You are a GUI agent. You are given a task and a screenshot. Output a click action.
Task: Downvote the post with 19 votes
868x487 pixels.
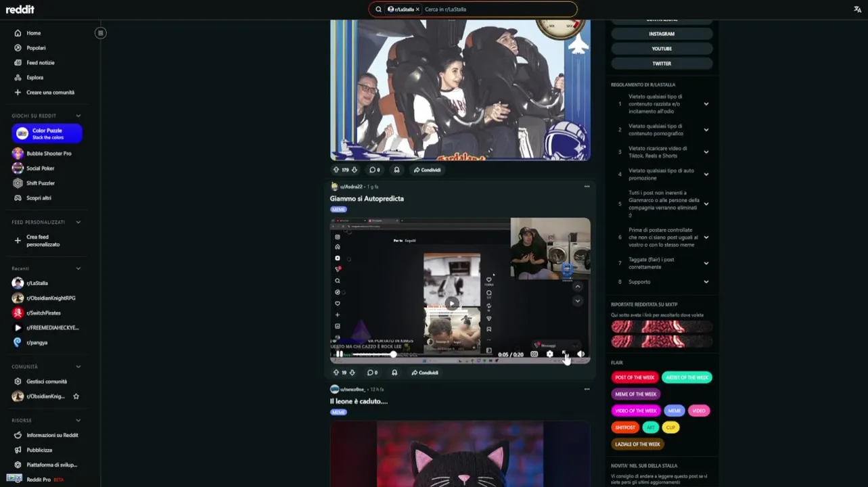[x=352, y=373]
